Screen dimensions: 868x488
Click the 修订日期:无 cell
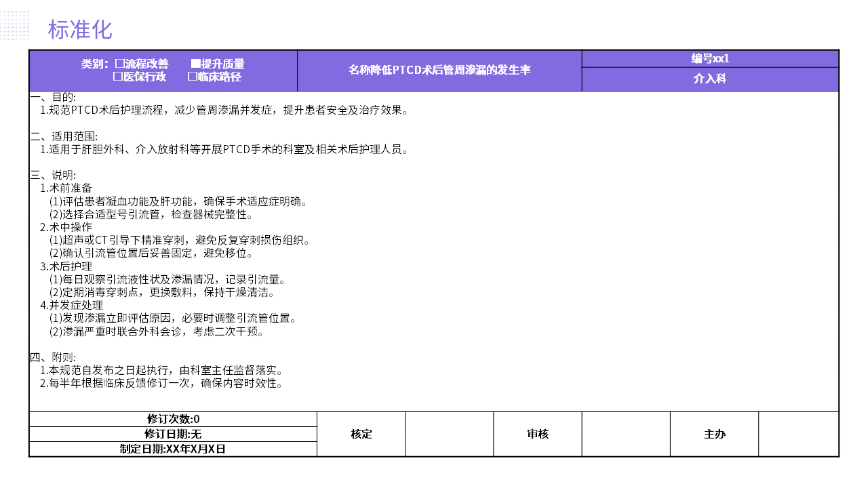(173, 434)
